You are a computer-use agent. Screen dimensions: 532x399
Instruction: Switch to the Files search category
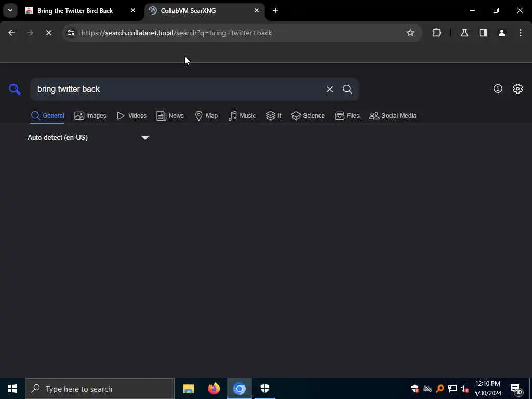347,116
